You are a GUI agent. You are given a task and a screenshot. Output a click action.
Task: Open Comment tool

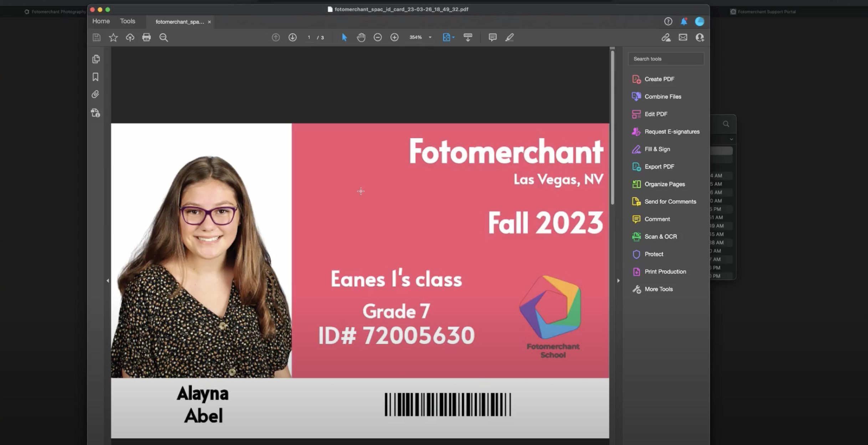pos(651,219)
